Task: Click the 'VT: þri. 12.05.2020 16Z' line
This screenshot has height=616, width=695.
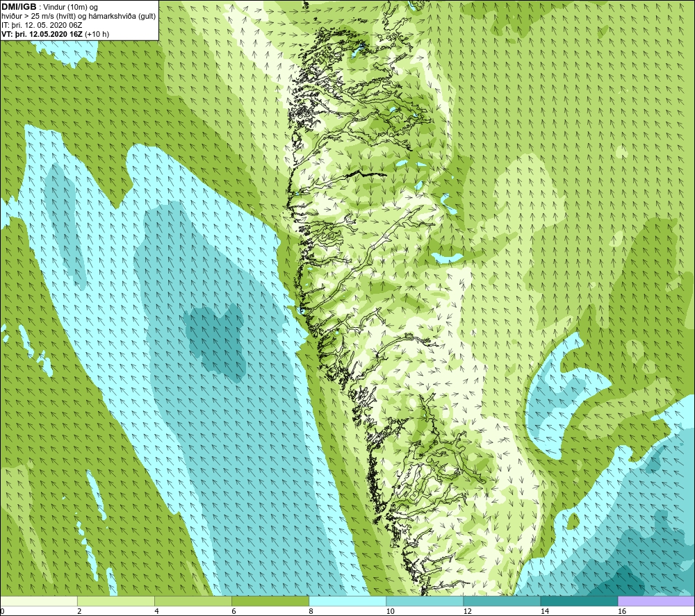Action: pos(42,34)
